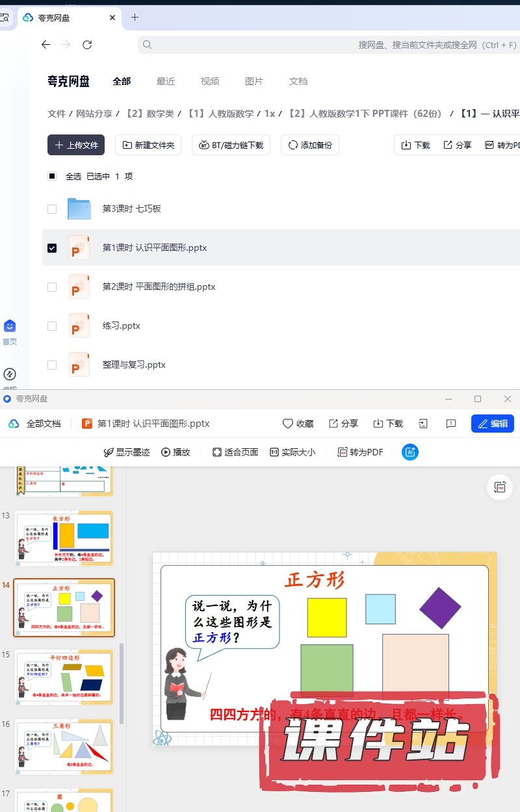
Task: Fit slide to page with 适合页面
Action: [x=235, y=452]
